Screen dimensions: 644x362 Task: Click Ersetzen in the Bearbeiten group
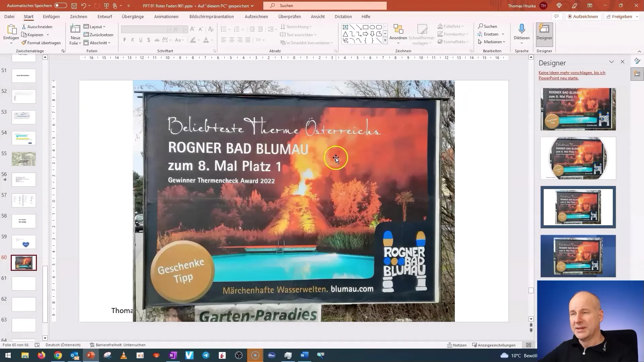pos(491,34)
